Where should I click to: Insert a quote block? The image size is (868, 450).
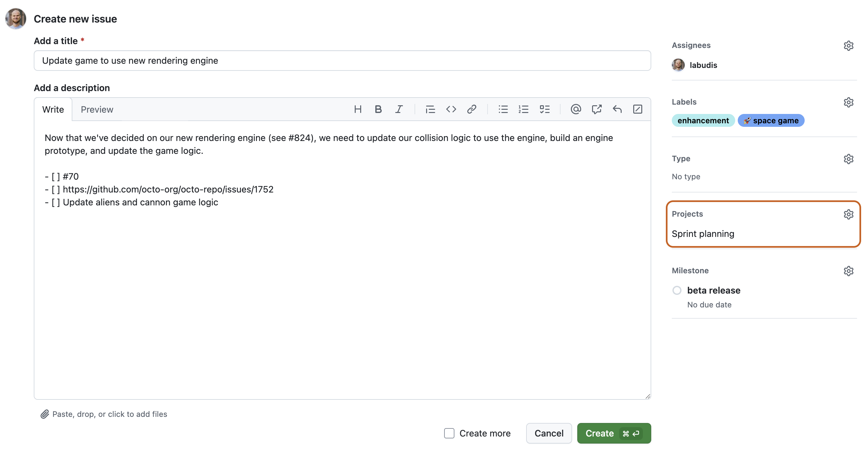pyautogui.click(x=430, y=109)
